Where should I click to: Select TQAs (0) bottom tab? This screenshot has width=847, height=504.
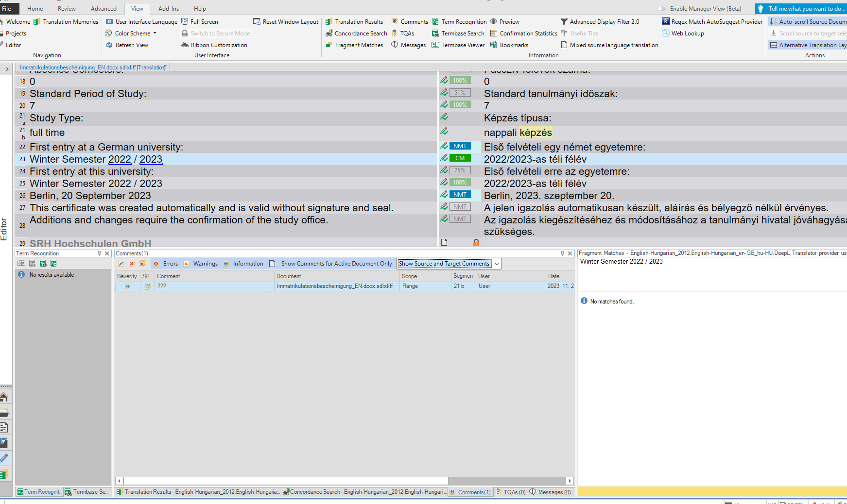[510, 492]
